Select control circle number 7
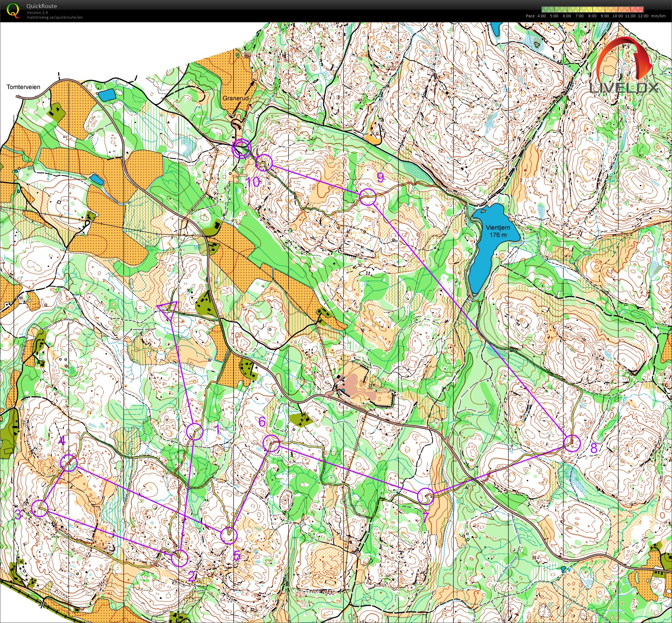Viewport: 672px width, 623px height. (x=426, y=496)
